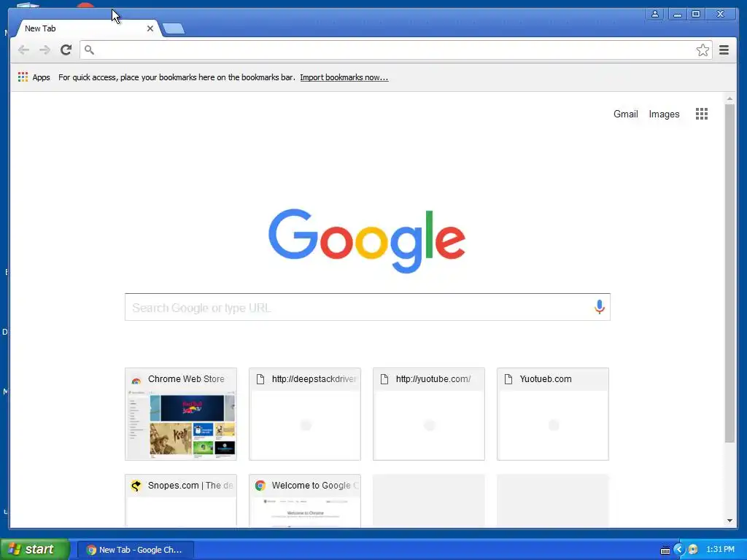Open the Yuotueb.com tile
The height and width of the screenshot is (560, 747).
coord(553,414)
